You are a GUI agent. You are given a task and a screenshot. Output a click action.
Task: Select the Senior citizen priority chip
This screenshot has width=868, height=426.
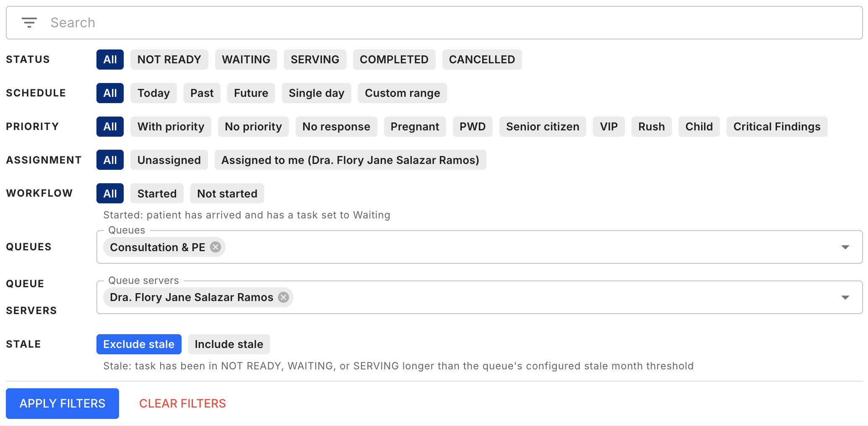(543, 127)
